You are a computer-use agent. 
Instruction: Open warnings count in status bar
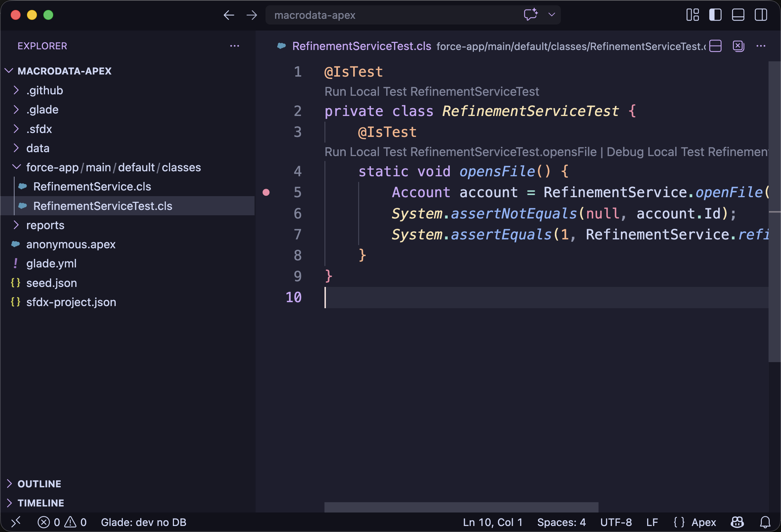75,522
